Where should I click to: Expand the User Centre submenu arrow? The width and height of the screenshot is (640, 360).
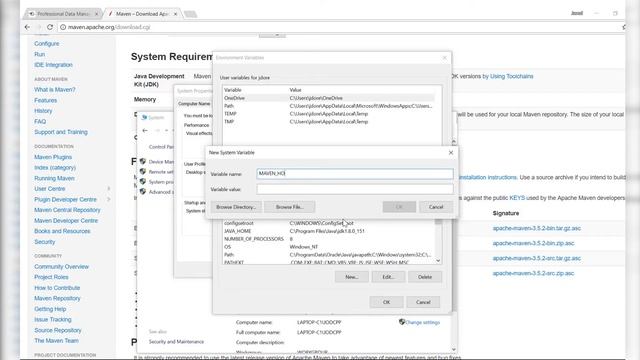tap(109, 189)
